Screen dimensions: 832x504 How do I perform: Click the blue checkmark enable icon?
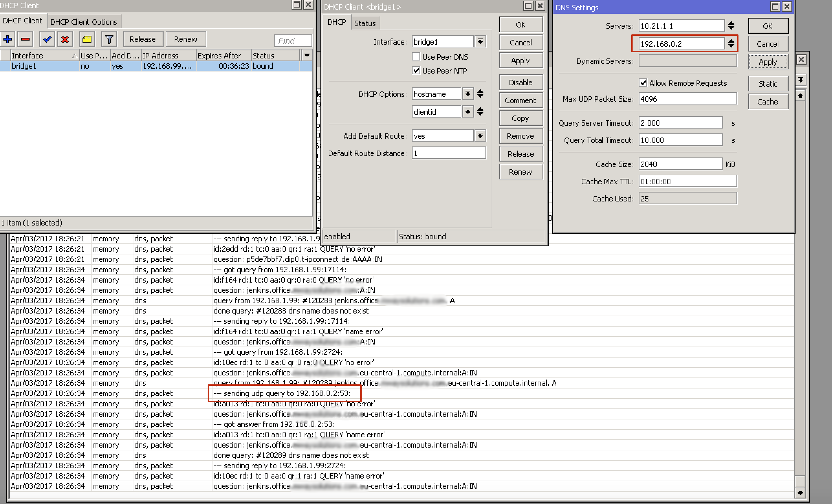point(47,39)
